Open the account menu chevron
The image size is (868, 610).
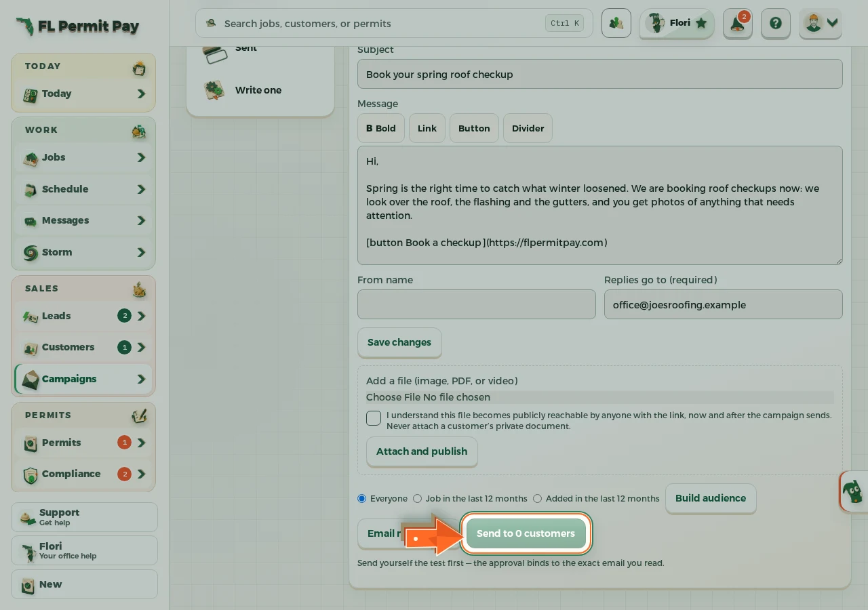click(833, 23)
